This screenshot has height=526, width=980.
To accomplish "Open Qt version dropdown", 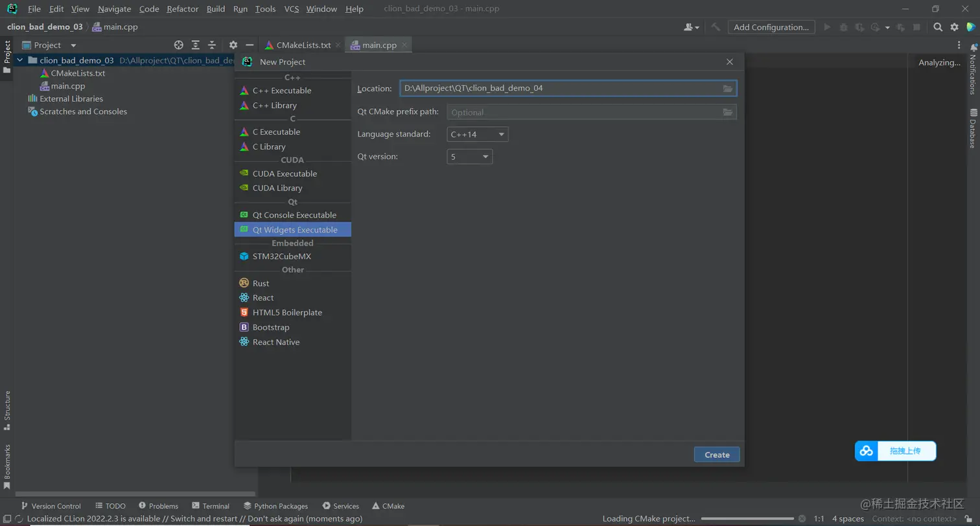I will pyautogui.click(x=470, y=157).
